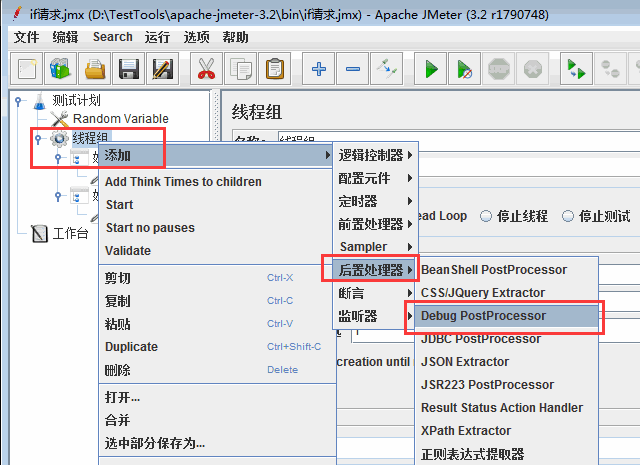Viewport: 640px width, 465px height.
Task: Click 选中部分保存为... menu entry
Action: tap(216, 443)
